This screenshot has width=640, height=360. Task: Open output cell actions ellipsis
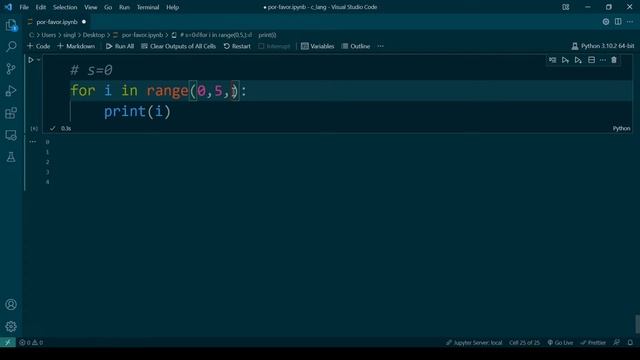click(x=33, y=142)
